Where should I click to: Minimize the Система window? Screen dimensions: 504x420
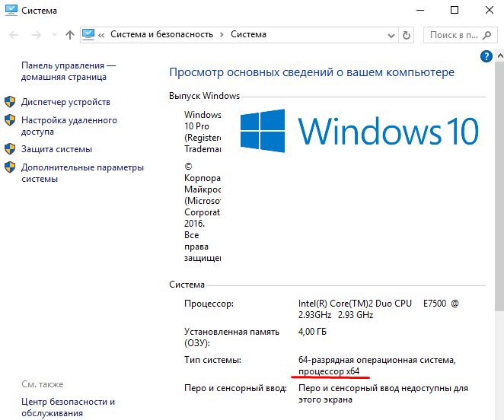(x=420, y=11)
